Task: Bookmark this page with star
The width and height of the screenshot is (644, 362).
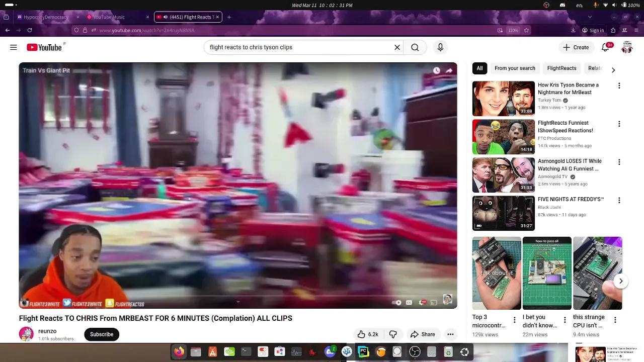Action: (526, 30)
